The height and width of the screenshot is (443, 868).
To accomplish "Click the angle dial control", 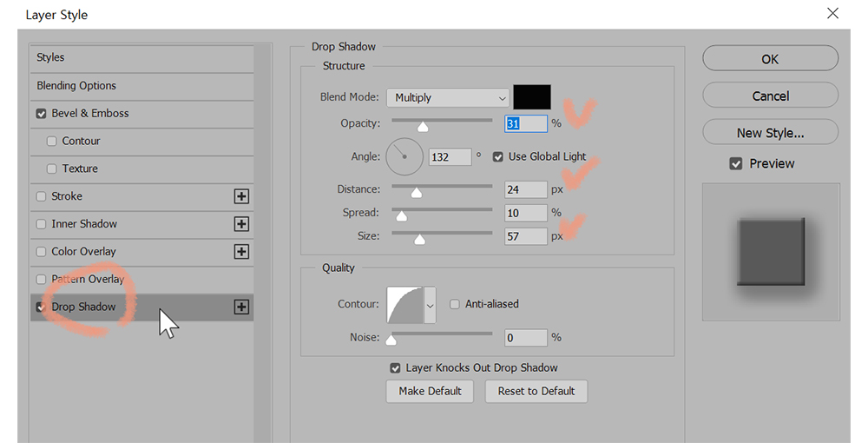I will [404, 156].
